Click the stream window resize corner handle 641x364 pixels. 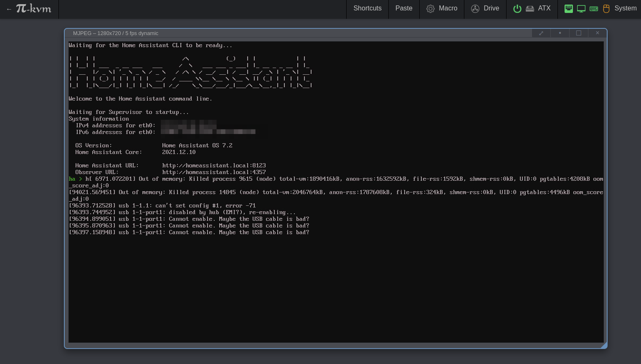point(603,345)
